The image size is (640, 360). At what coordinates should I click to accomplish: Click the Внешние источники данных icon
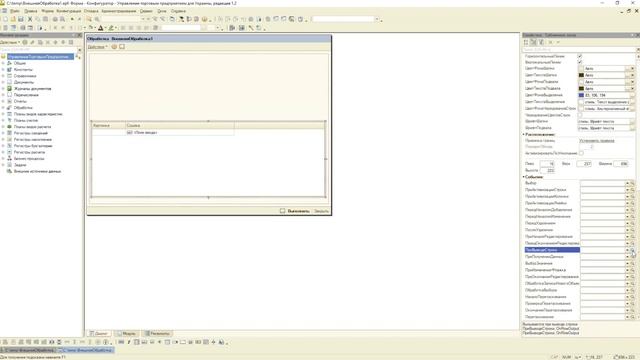click(x=9, y=171)
